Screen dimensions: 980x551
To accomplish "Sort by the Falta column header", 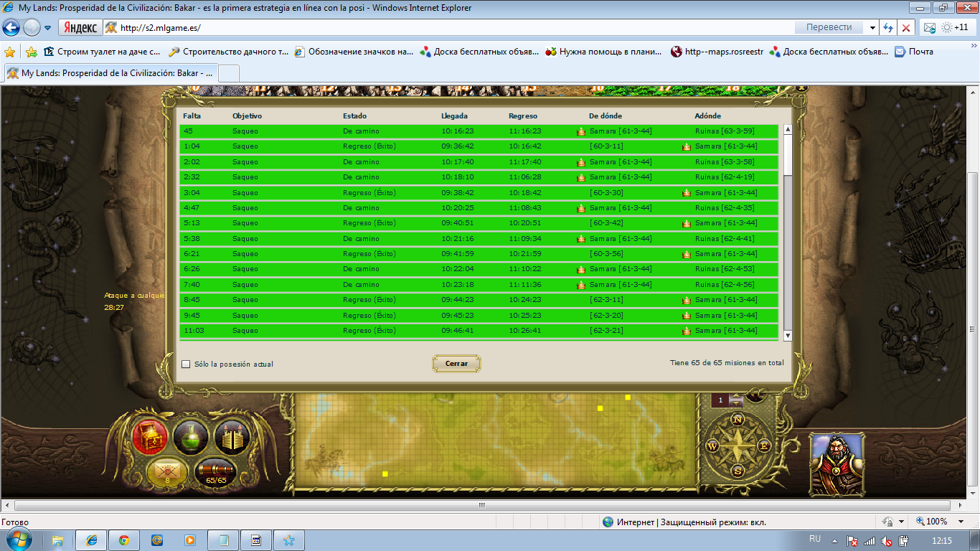I will click(192, 116).
